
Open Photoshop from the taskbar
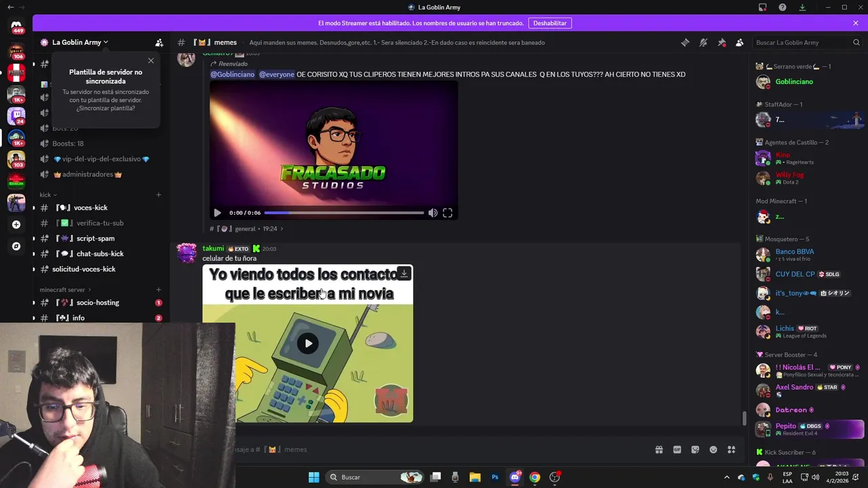click(x=495, y=477)
